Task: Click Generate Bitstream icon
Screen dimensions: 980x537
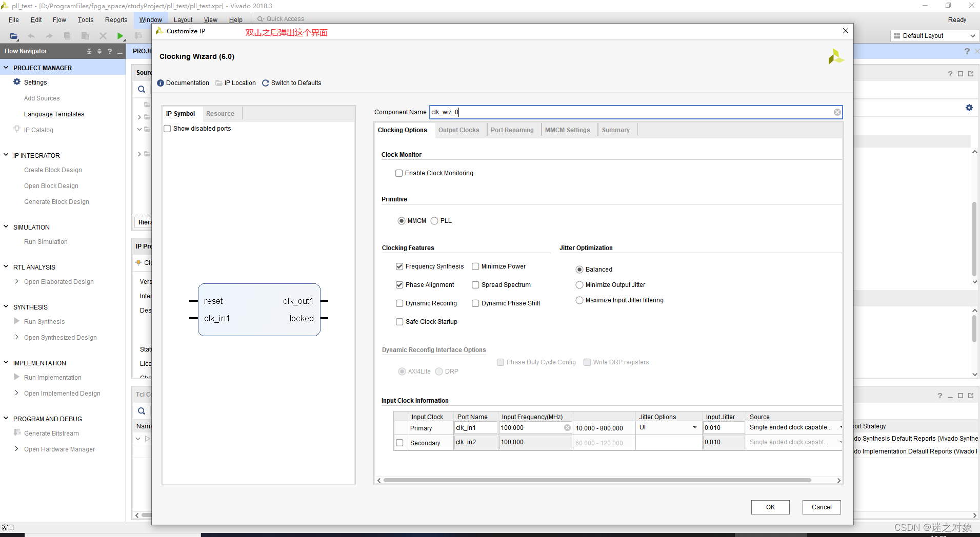Action: pos(17,433)
